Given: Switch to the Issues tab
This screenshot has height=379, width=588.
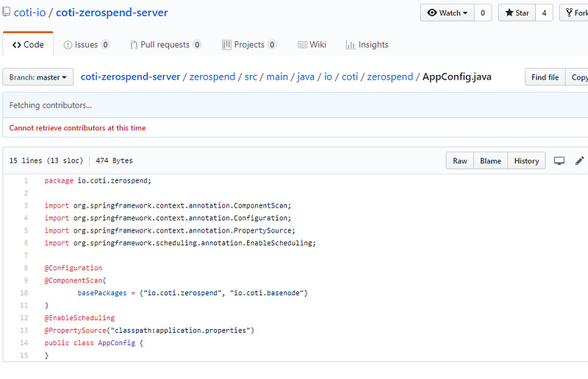Looking at the screenshot, I should click(x=87, y=45).
